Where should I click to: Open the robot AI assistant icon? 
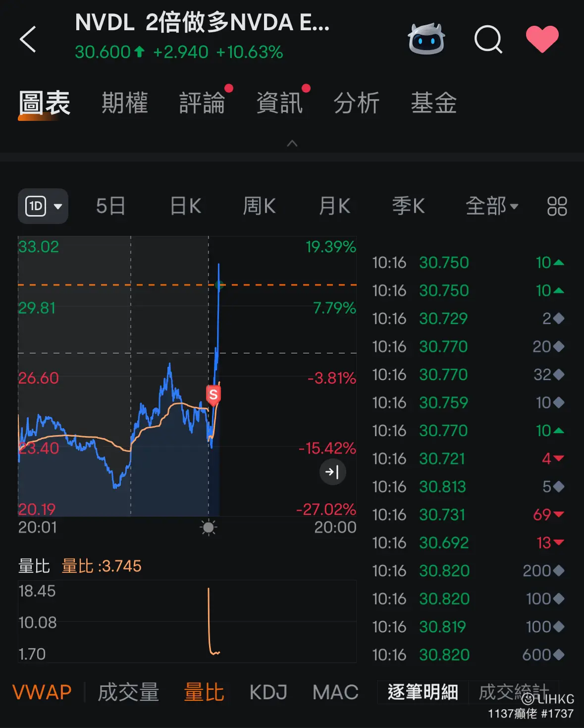coord(426,39)
